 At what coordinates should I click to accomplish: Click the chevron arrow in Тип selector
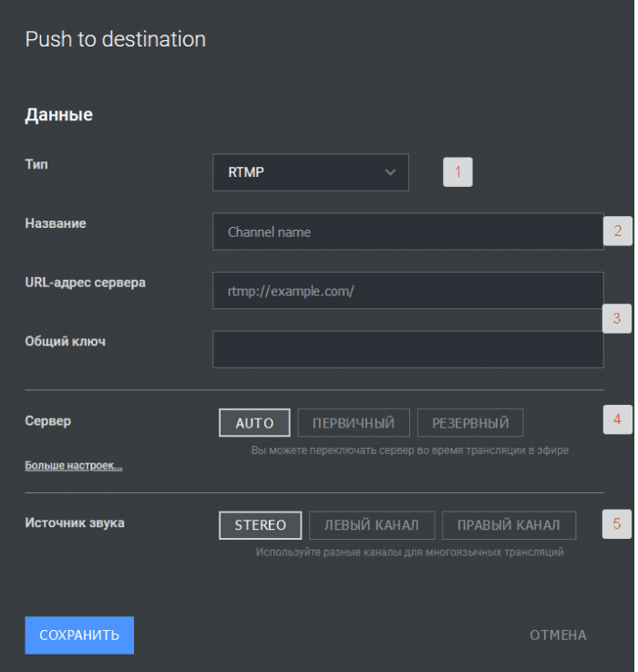[x=390, y=172]
